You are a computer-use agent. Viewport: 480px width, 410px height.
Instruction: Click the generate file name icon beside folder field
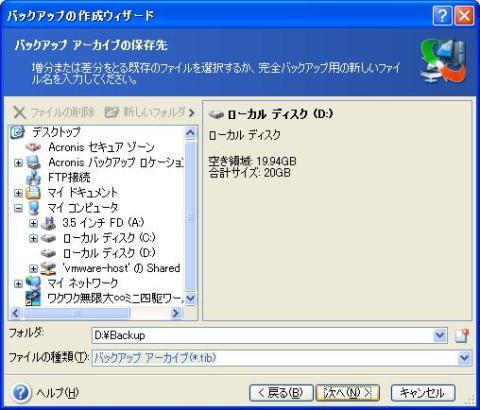(x=462, y=336)
